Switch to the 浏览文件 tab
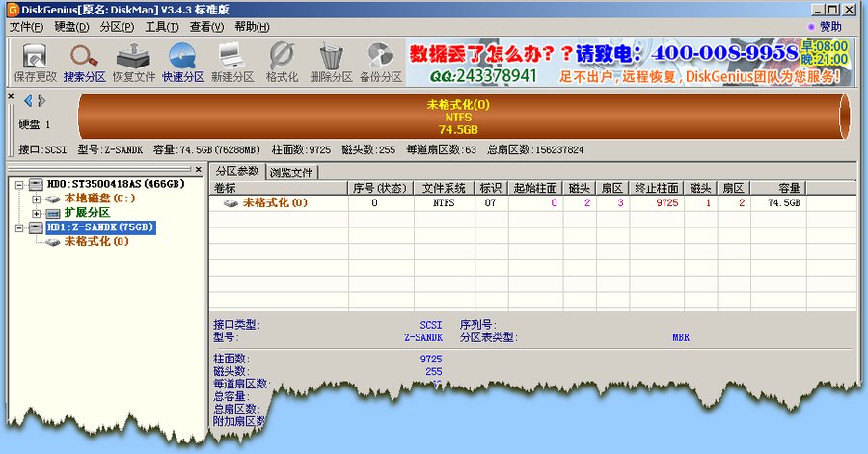Image resolution: width=868 pixels, height=454 pixels. 291,173
